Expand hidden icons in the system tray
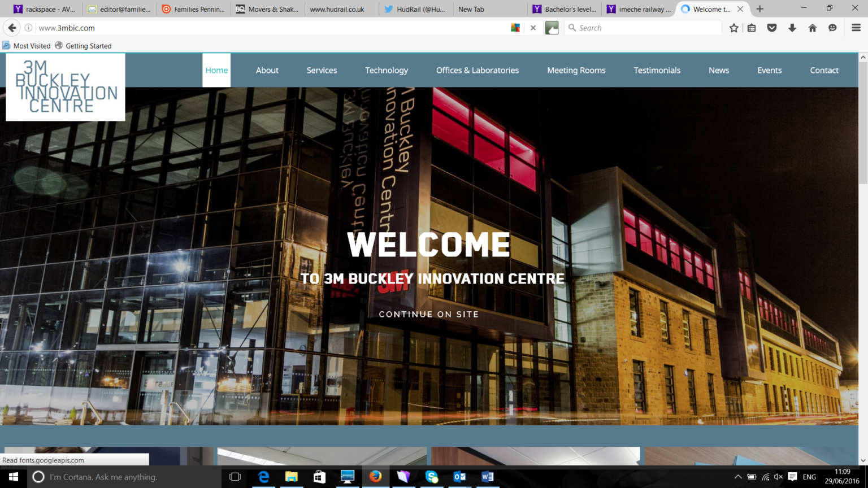 pos(739,477)
